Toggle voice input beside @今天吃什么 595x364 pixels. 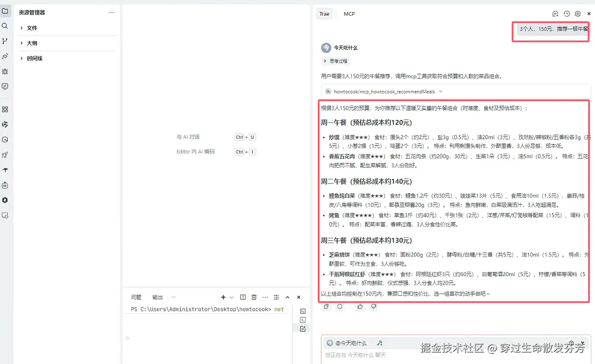click(380, 343)
